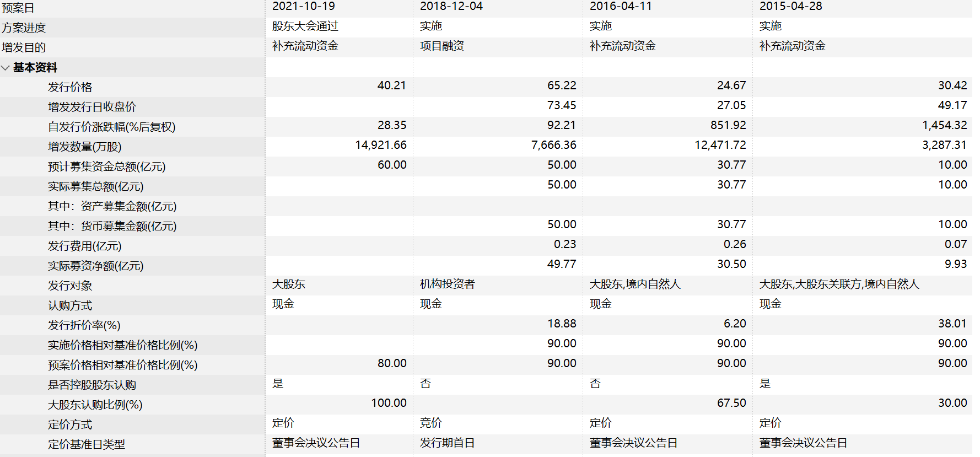Click the 1,454.32 price change cell
The height and width of the screenshot is (457, 980).
point(945,125)
